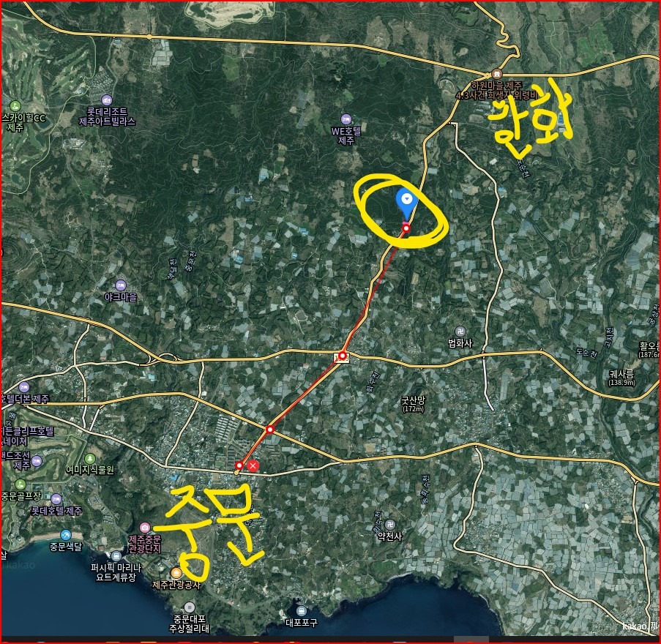The height and width of the screenshot is (644, 661).
Task: Select the 야크마을 lodging icon
Action: [x=121, y=285]
